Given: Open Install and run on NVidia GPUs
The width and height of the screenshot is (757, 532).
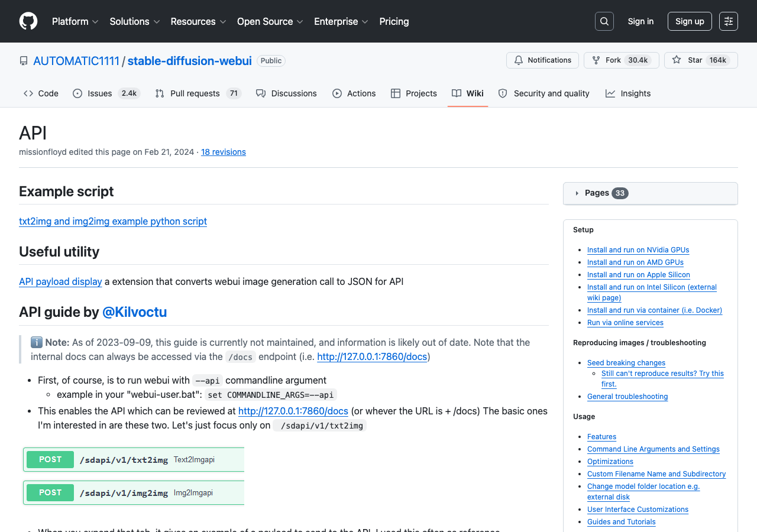Looking at the screenshot, I should tap(638, 250).
